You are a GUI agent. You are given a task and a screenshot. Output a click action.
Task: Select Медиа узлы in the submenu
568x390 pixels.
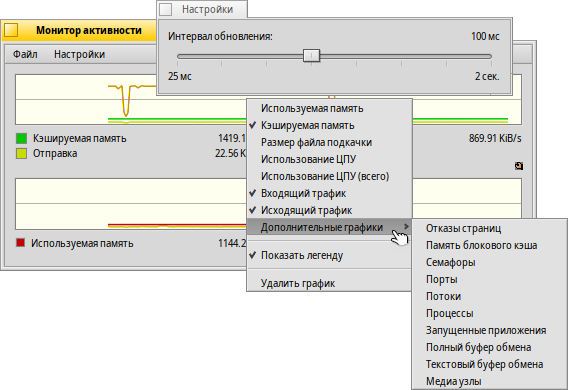[x=489, y=381]
